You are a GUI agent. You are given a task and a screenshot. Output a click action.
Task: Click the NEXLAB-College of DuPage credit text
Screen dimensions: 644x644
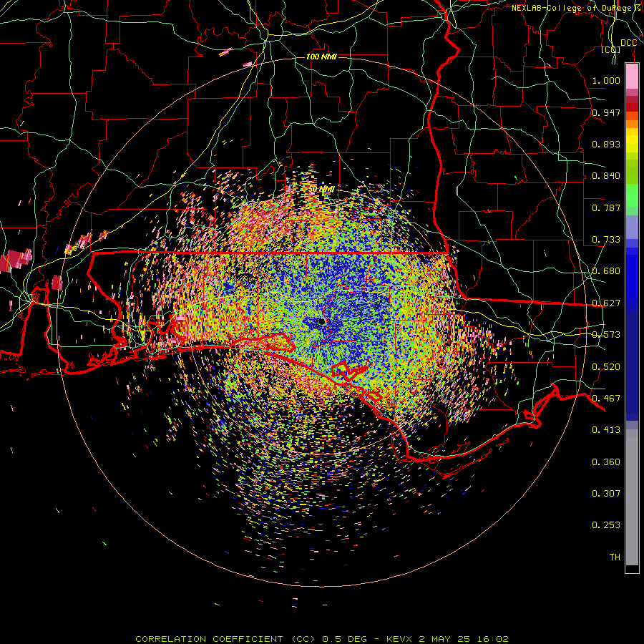(577, 8)
